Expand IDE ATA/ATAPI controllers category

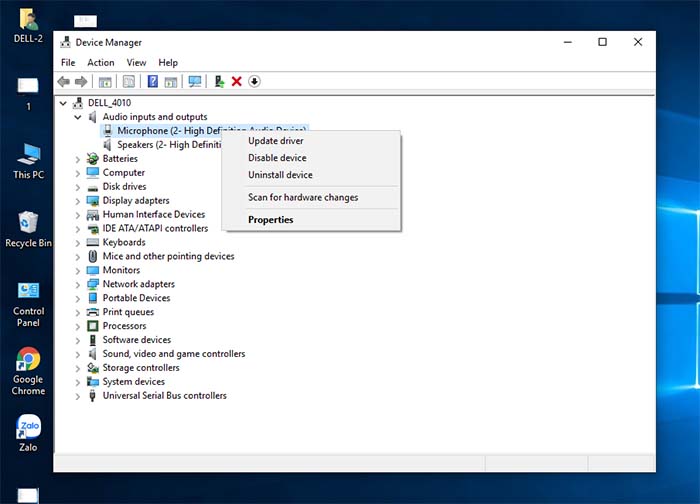pos(78,229)
